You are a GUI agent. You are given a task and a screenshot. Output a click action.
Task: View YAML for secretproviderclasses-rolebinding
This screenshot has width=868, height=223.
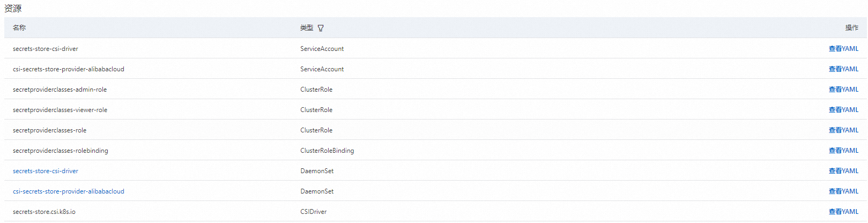tap(843, 151)
